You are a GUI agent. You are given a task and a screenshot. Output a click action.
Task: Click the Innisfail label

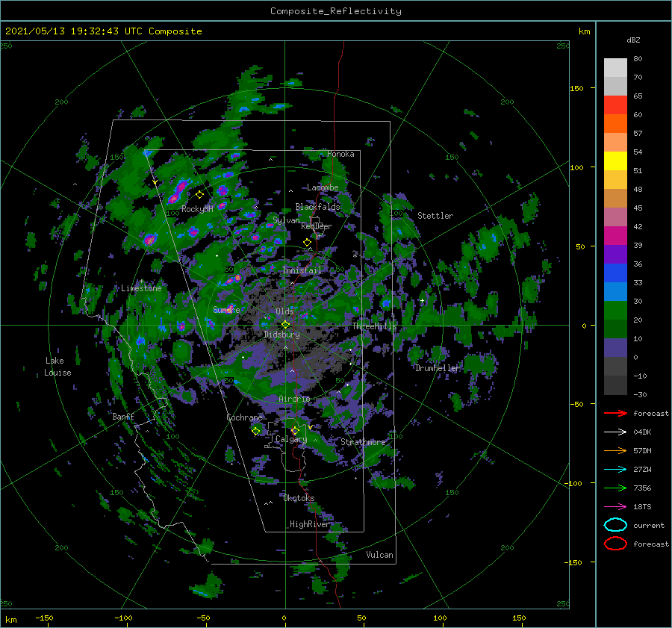point(302,270)
